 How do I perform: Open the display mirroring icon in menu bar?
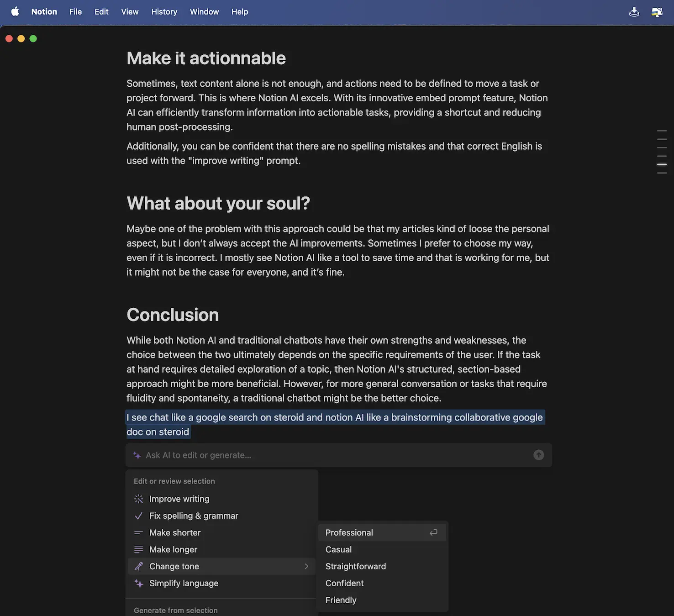(x=657, y=12)
